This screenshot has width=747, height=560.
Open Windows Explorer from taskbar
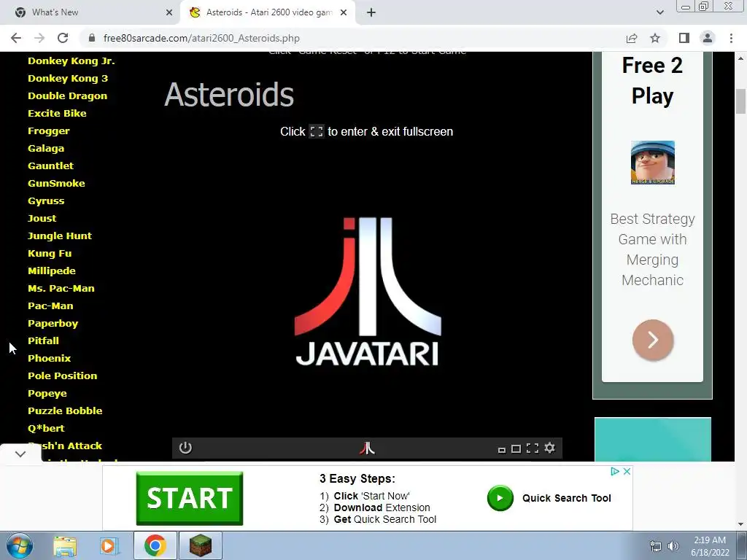tap(65, 545)
